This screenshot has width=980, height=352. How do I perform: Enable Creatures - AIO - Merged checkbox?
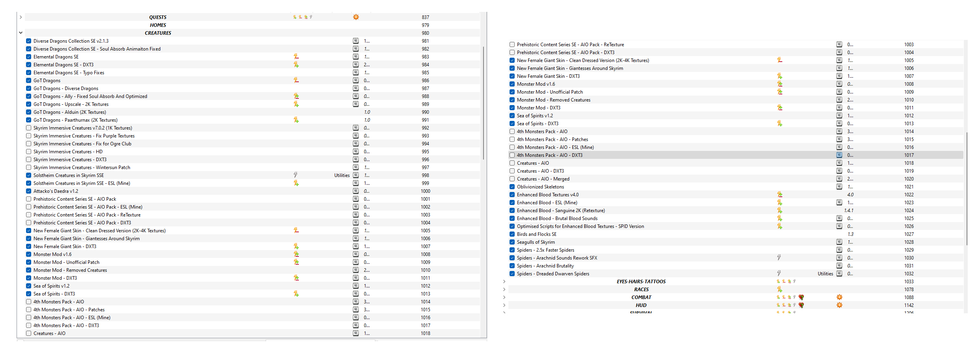(x=512, y=179)
